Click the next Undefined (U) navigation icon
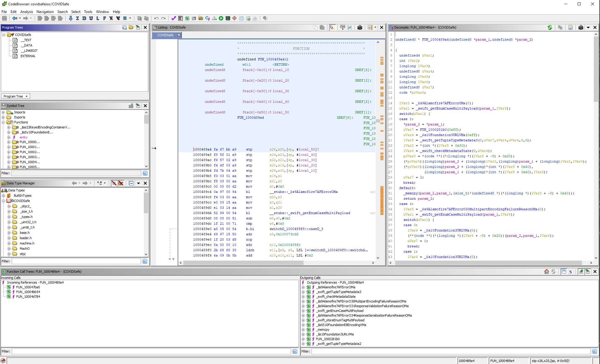The height and width of the screenshot is (364, 600). pyautogui.click(x=91, y=18)
